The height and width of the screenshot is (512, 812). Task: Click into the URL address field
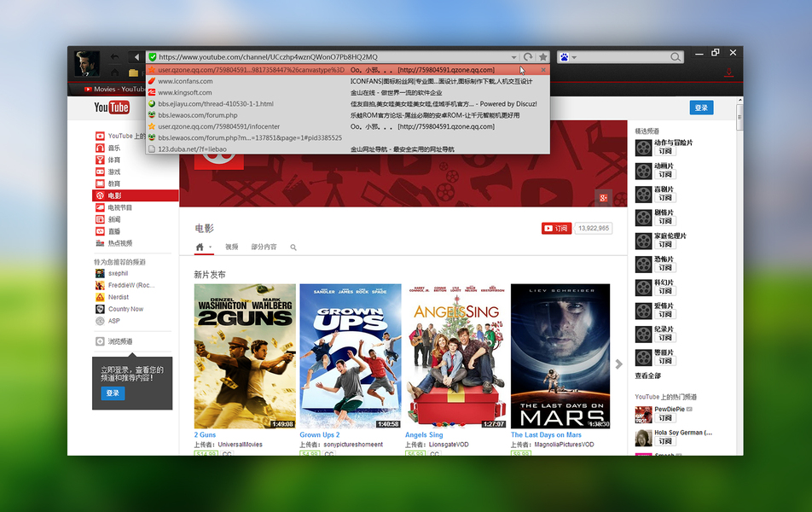(x=332, y=57)
